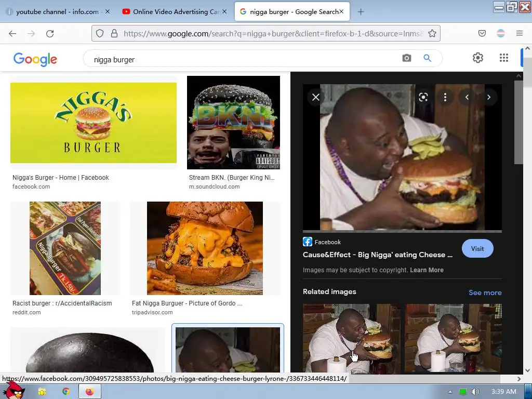The width and height of the screenshot is (532, 399).
Task: Open the r/AccidentalRacism reddit result caption
Action: pyautogui.click(x=62, y=303)
